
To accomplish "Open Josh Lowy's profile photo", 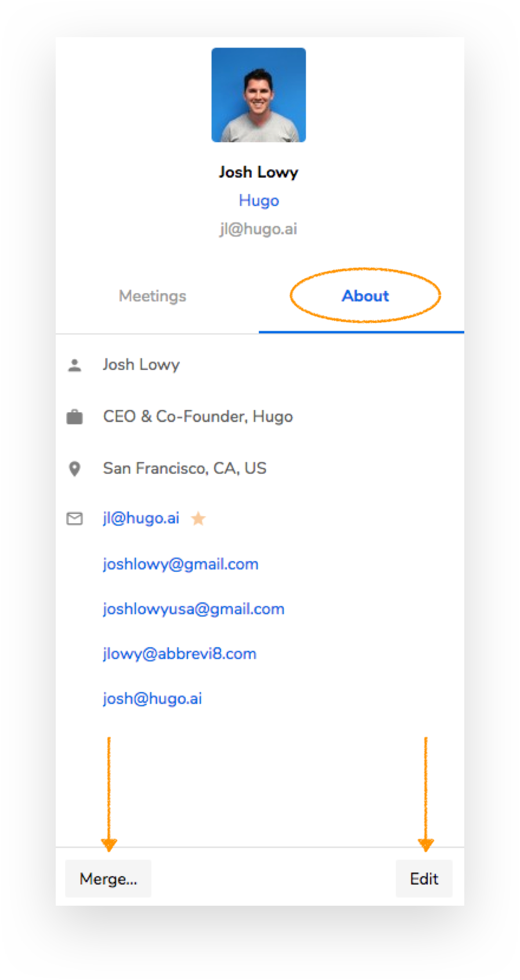I will point(259,95).
